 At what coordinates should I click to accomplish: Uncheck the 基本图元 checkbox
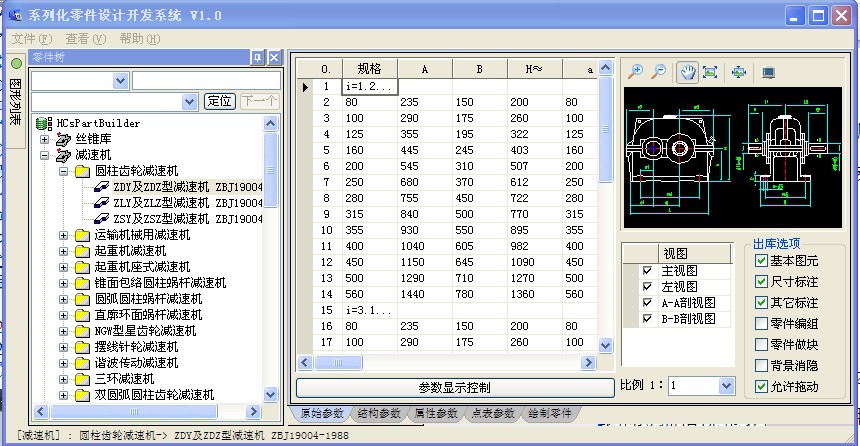762,261
